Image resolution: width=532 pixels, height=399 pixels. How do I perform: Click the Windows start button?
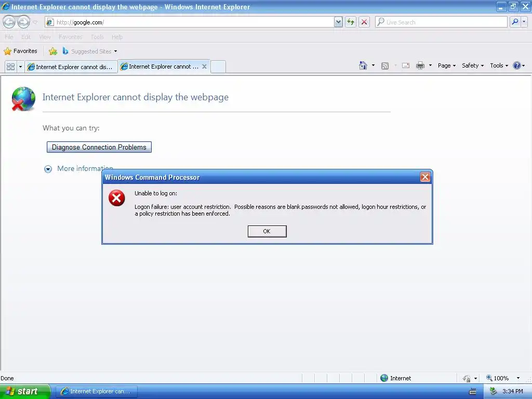(x=25, y=391)
